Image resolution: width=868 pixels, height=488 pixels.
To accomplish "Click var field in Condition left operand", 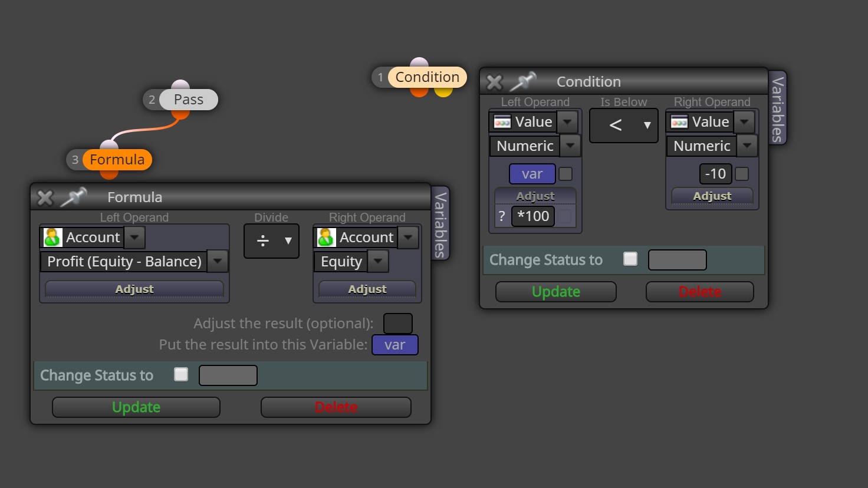I will pyautogui.click(x=532, y=174).
